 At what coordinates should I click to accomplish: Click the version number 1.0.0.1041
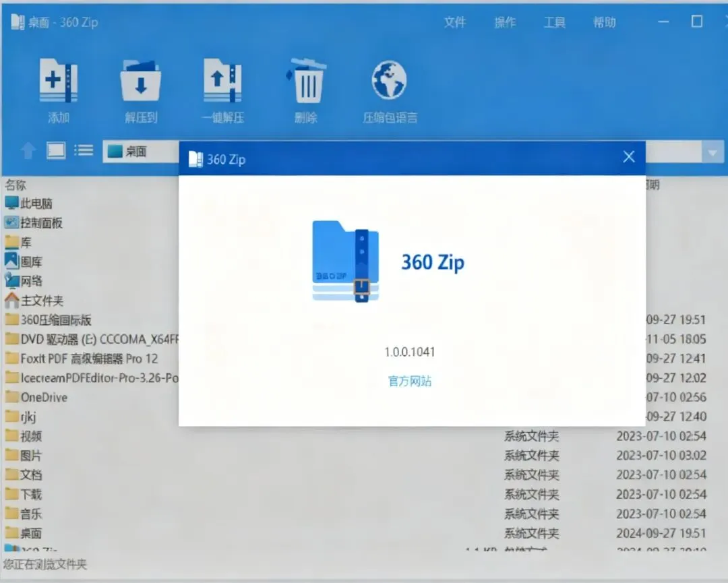tap(410, 352)
